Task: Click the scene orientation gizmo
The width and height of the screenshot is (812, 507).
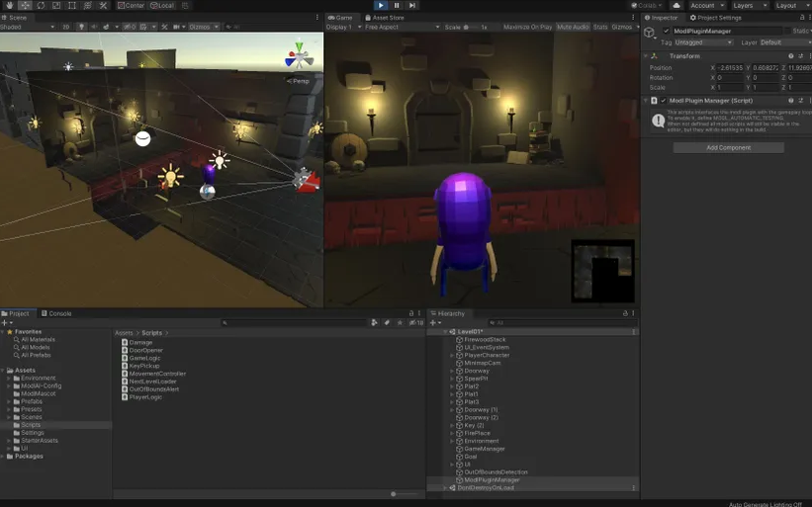Action: [x=299, y=56]
